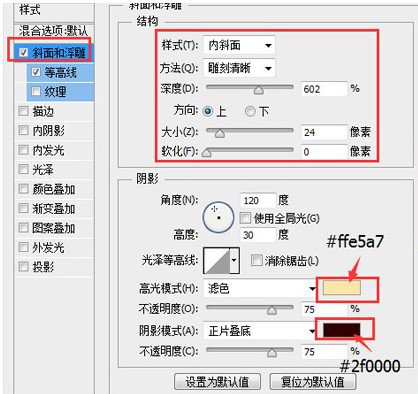Enable the 内发光 checkbox
Screen dimensions: 418x394
23,150
